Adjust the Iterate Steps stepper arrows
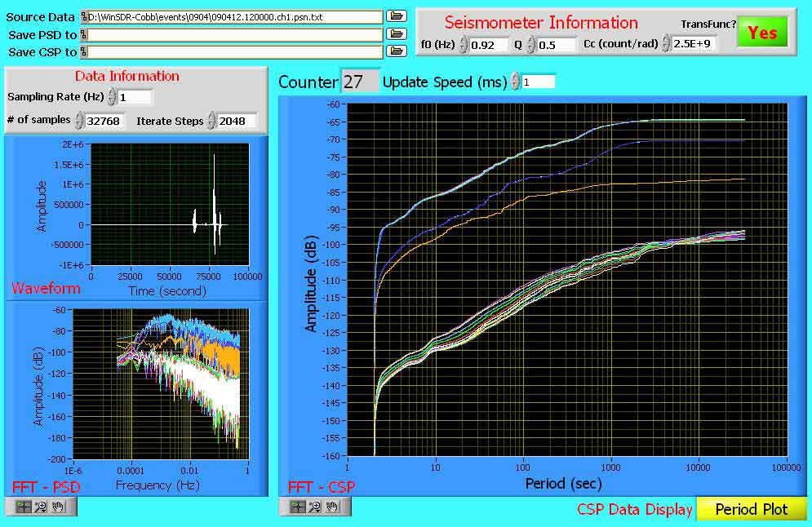Image resolution: width=812 pixels, height=527 pixels. coord(211,121)
